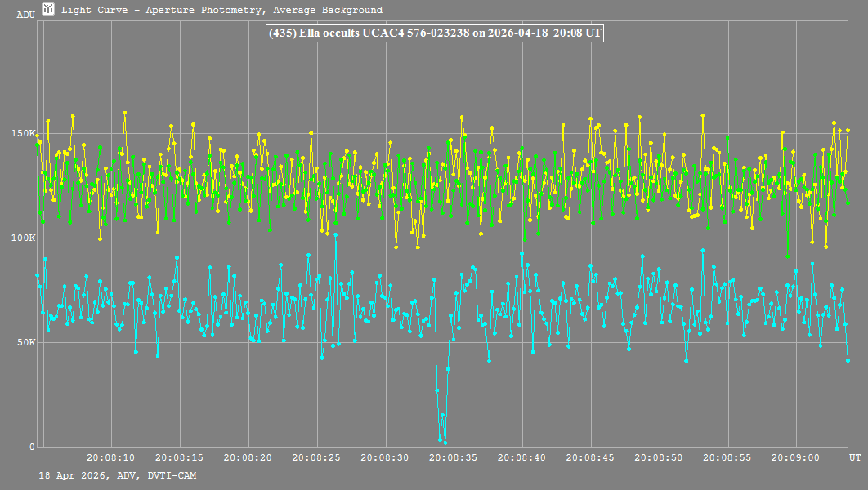The width and height of the screenshot is (868, 490).
Task: Click the ADU axis unit label
Action: 25,15
